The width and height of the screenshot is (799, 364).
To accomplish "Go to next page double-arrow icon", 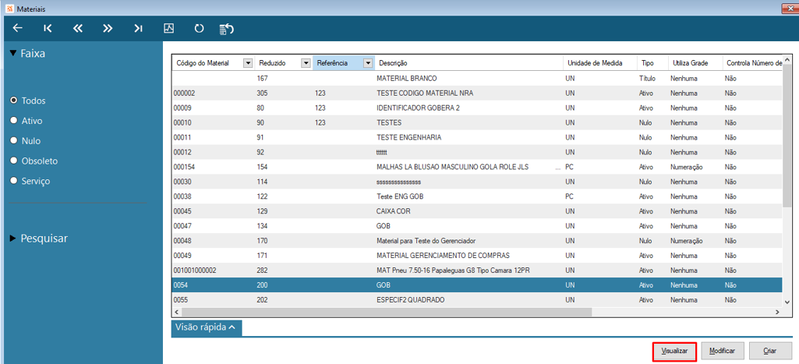I will [108, 29].
